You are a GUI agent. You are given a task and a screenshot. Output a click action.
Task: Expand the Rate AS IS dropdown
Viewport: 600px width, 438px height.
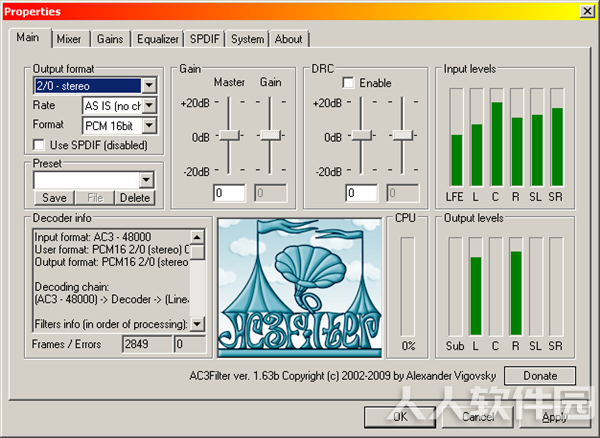(x=150, y=105)
